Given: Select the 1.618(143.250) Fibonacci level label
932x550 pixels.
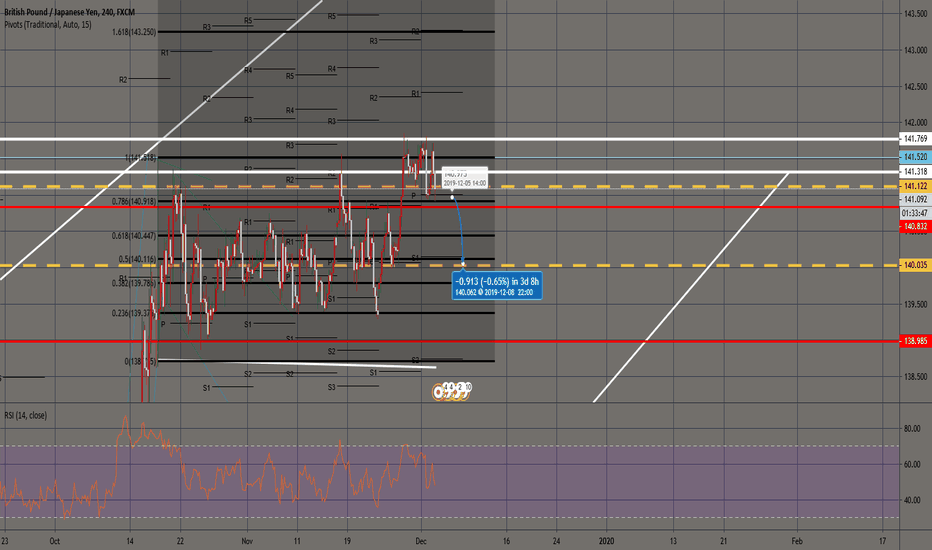Looking at the screenshot, I should coord(134,32).
